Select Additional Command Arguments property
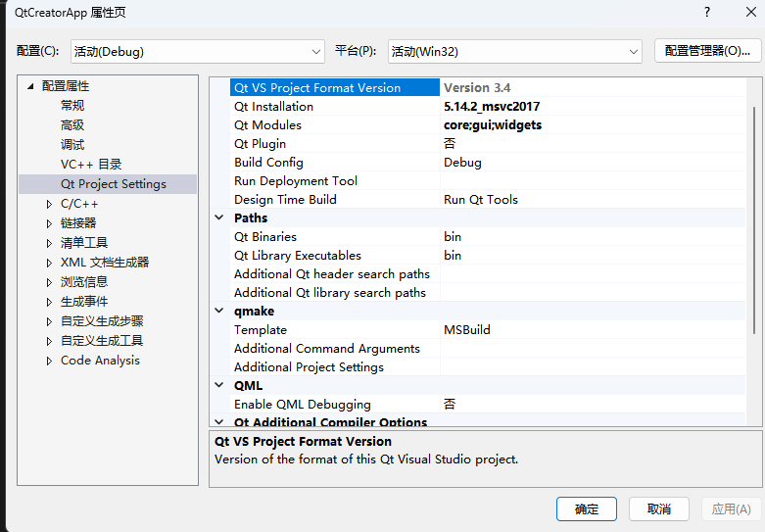Viewport: 765px width, 532px height. 327,348
